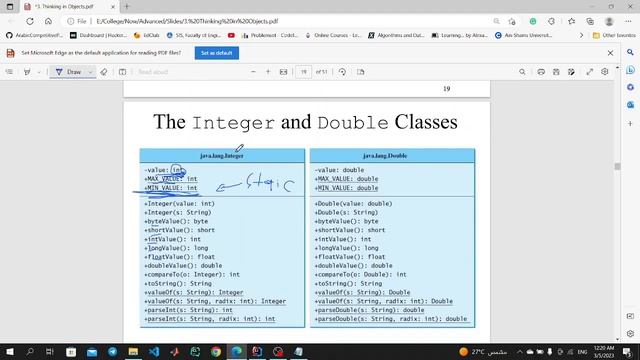Add a sidebar app with plus icon
The image size is (640, 360).
click(630, 123)
